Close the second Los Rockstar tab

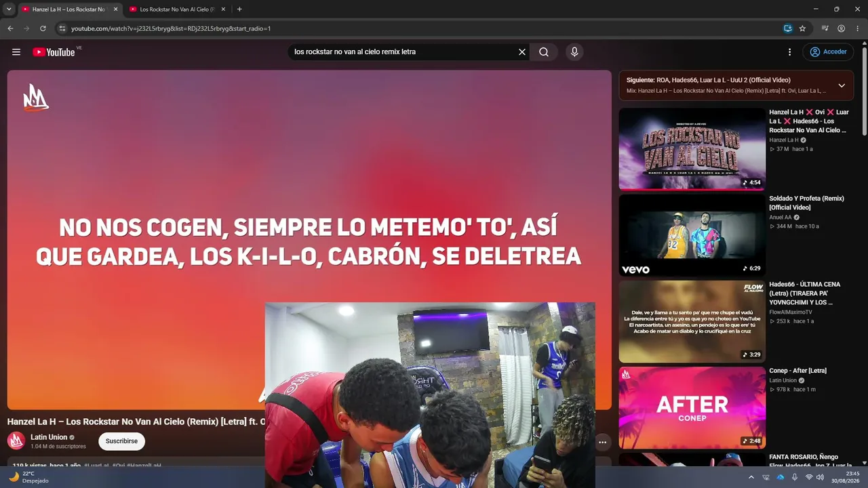click(x=223, y=9)
